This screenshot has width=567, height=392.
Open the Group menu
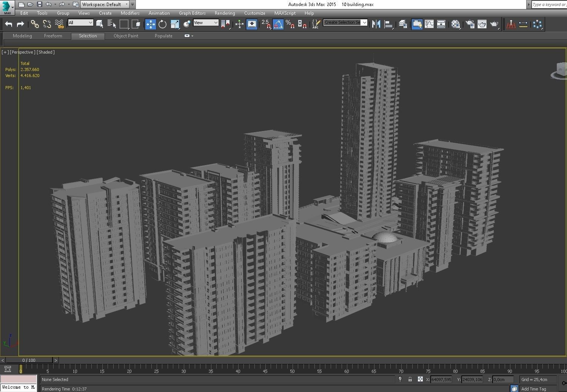tap(63, 13)
